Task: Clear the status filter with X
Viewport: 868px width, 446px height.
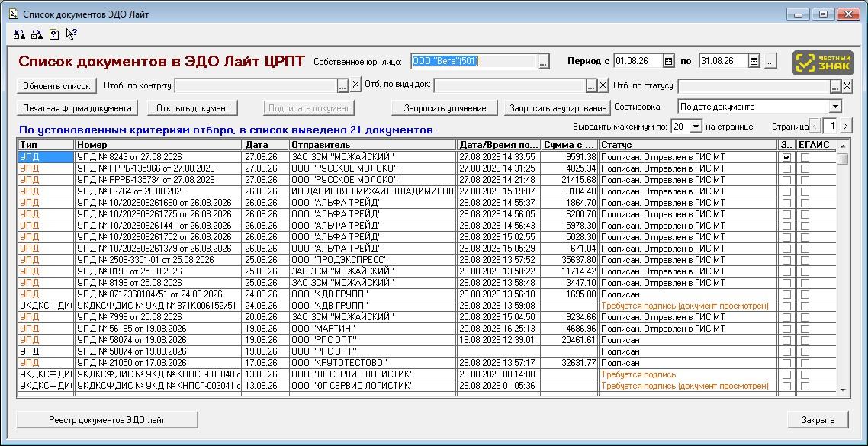Action: (847, 85)
